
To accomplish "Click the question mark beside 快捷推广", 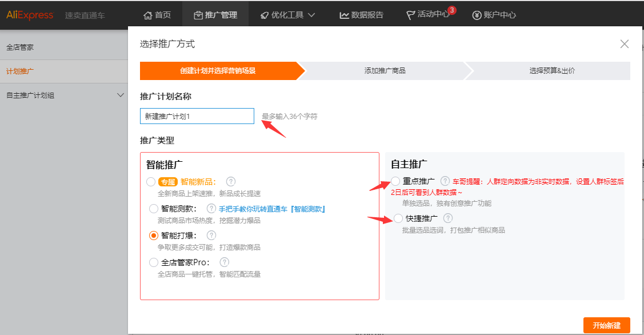I will (x=447, y=218).
